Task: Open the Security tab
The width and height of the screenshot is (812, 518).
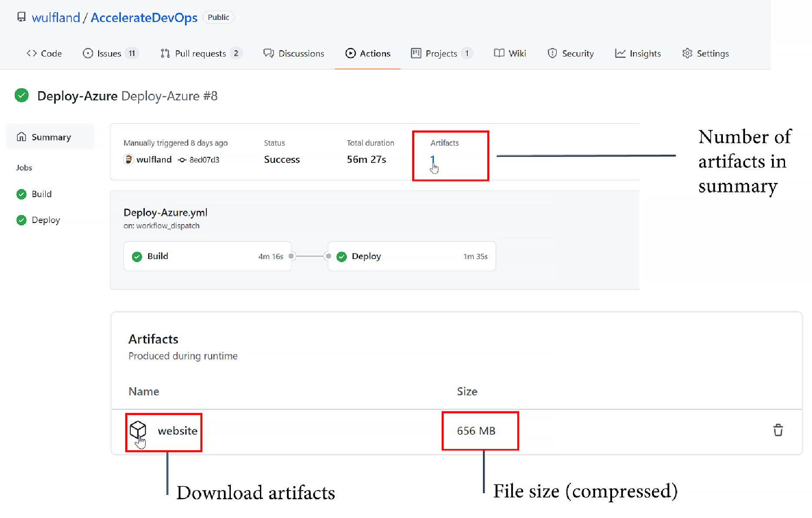Action: (571, 53)
